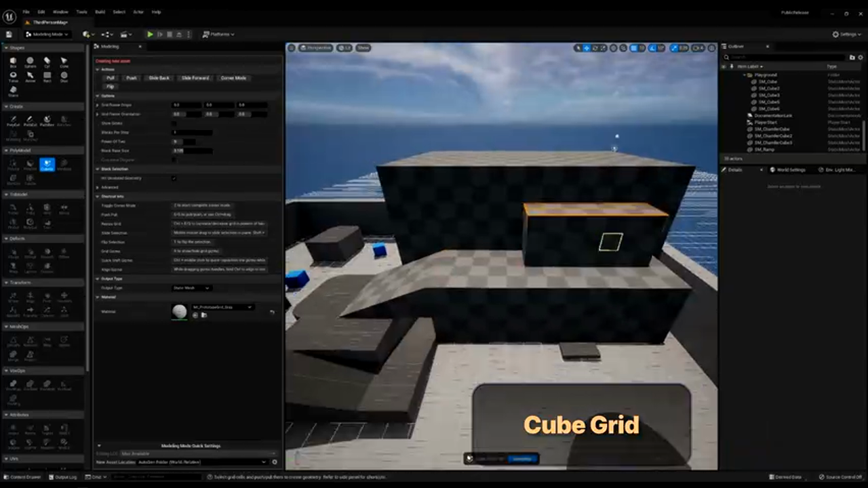The width and height of the screenshot is (868, 488).
Task: Select the Box shape tool
Action: pos(13,62)
